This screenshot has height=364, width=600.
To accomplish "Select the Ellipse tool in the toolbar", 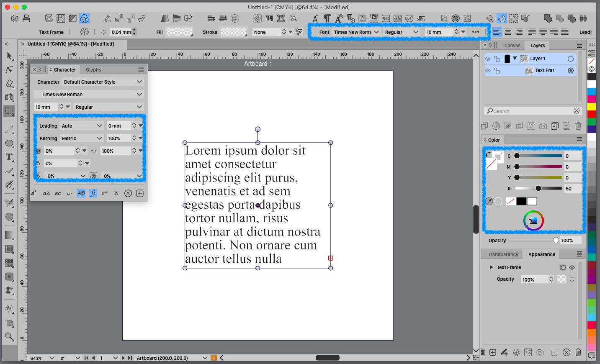I will click(9, 144).
